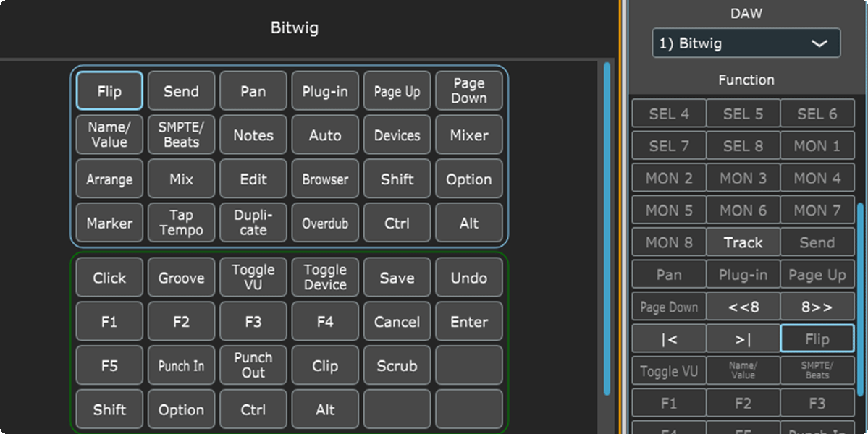Select the Track function in the list
The image size is (868, 434).
tap(743, 243)
